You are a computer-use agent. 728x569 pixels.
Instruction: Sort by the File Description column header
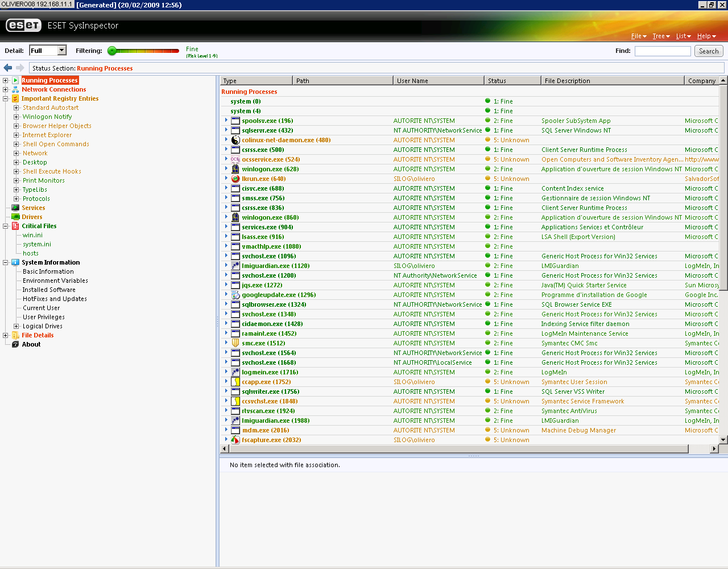(613, 81)
